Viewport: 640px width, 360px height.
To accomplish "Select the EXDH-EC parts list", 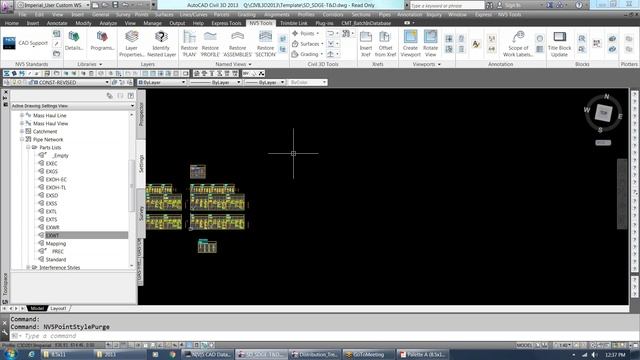I will [x=56, y=179].
